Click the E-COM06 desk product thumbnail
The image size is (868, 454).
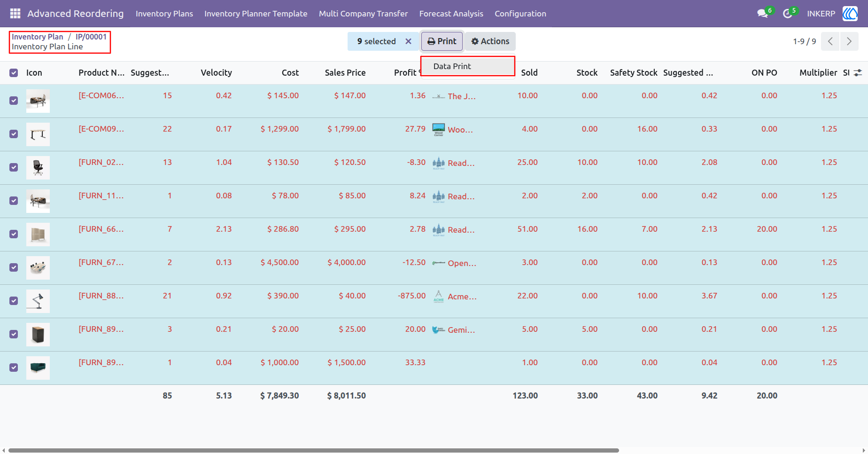(38, 101)
